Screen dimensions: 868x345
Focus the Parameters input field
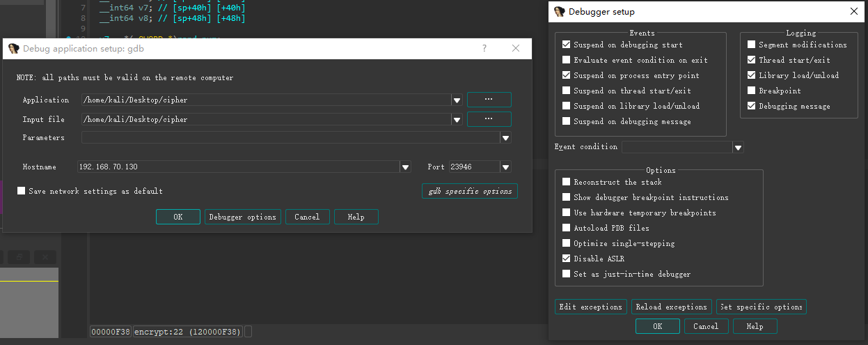(291, 138)
